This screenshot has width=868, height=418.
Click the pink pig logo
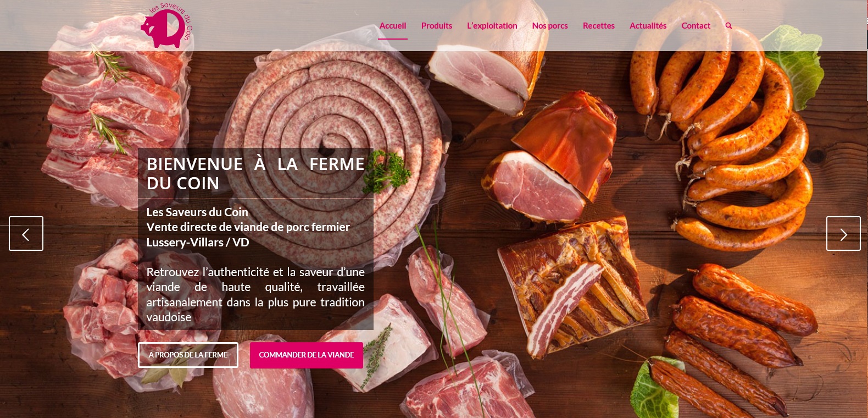(167, 25)
